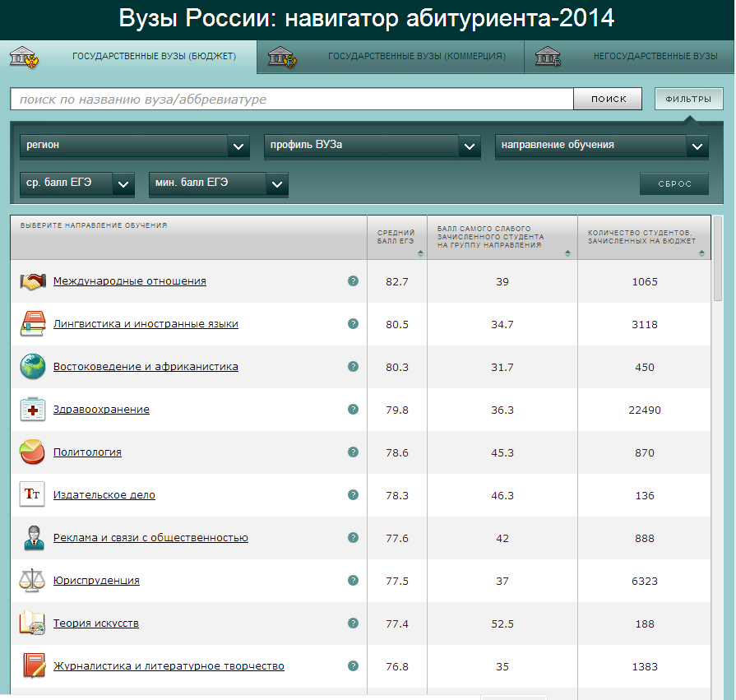Image resolution: width=736 pixels, height=700 pixels.
Task: Expand the профиль ВУЗа dropdown
Action: (373, 146)
